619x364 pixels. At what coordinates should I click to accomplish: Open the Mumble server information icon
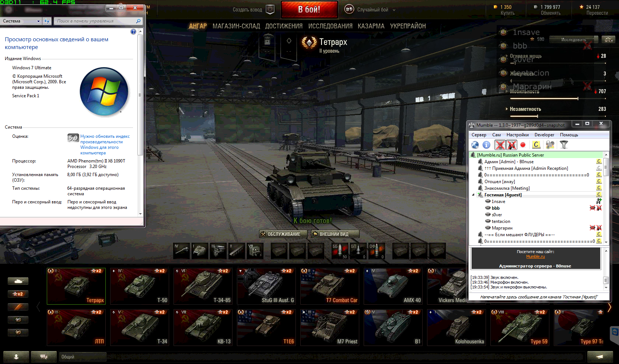tap(486, 145)
